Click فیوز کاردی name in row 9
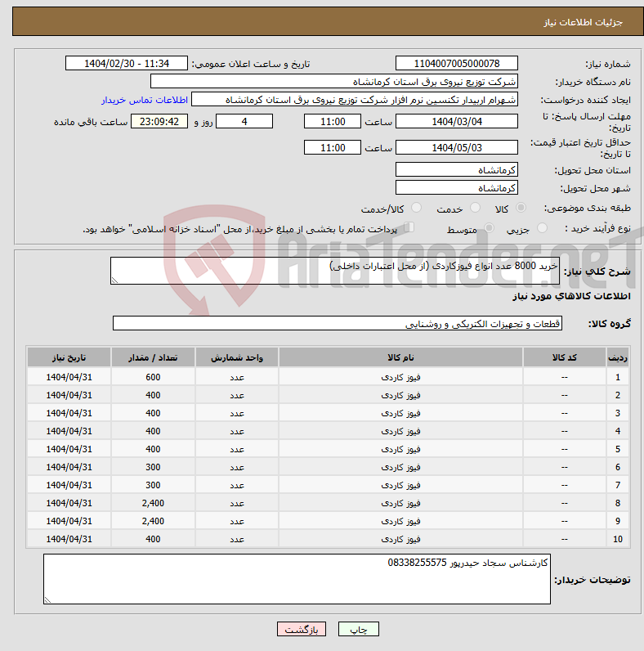Screen dimensions: 644x651 (400, 521)
